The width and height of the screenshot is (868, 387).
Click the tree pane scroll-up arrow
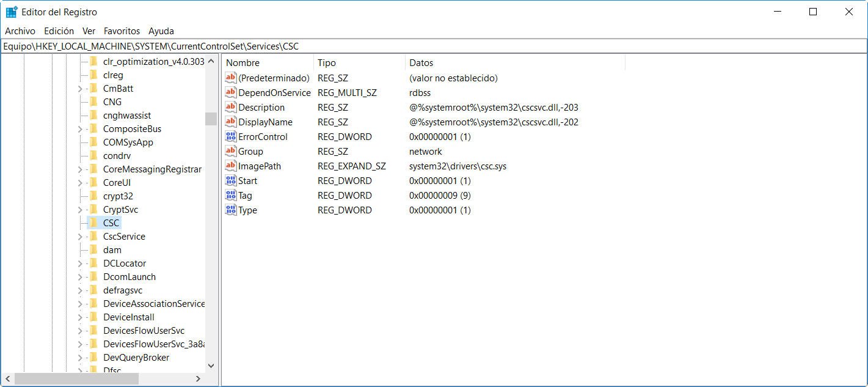pos(211,61)
